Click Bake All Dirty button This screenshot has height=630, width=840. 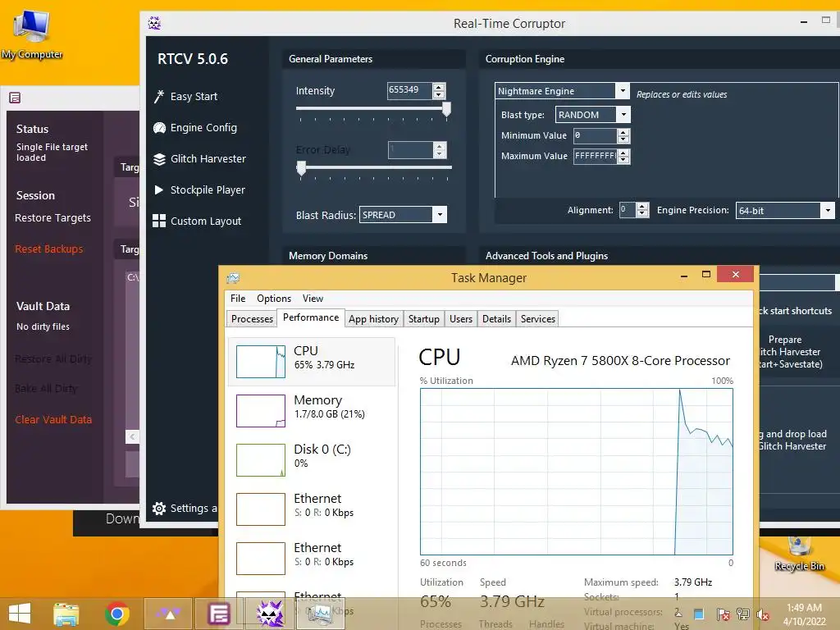(46, 388)
